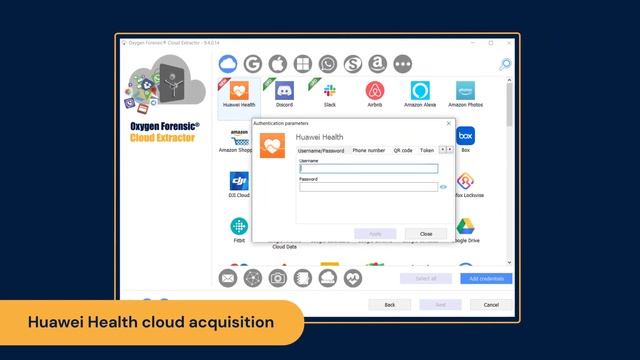Click the Next button
Viewport: 640px width, 360px height.
(440, 304)
